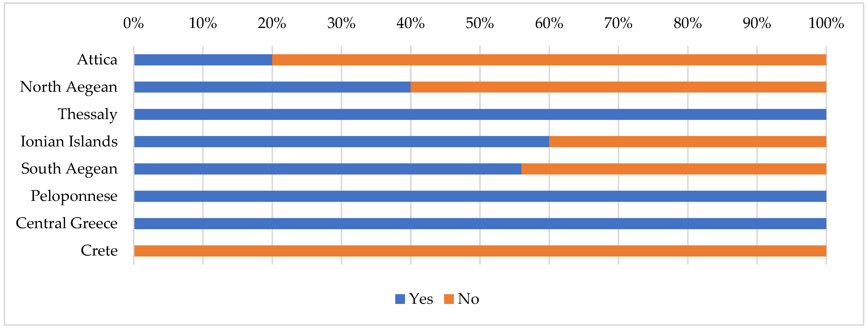The image size is (868, 329).
Task: Select the Ionian Islands axis label
Action: coord(69,142)
